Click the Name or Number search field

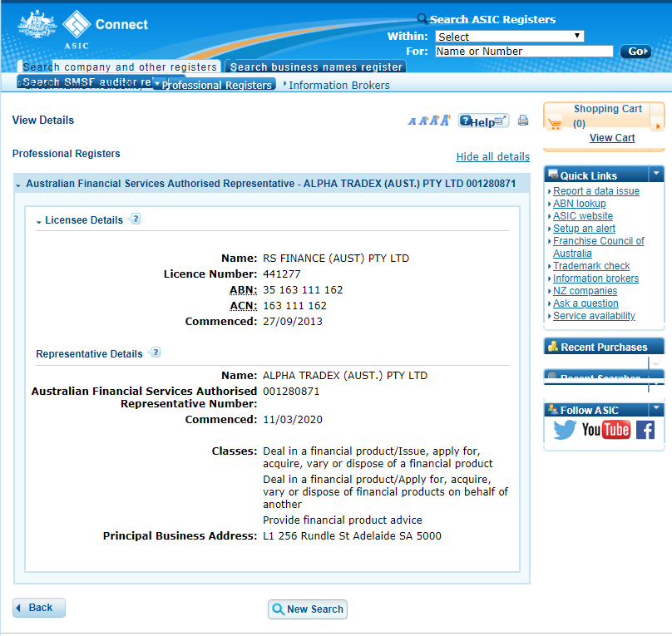[523, 52]
